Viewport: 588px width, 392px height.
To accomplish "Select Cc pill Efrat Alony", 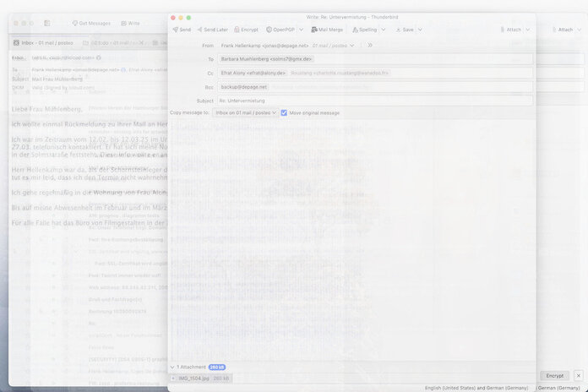I will (x=253, y=73).
